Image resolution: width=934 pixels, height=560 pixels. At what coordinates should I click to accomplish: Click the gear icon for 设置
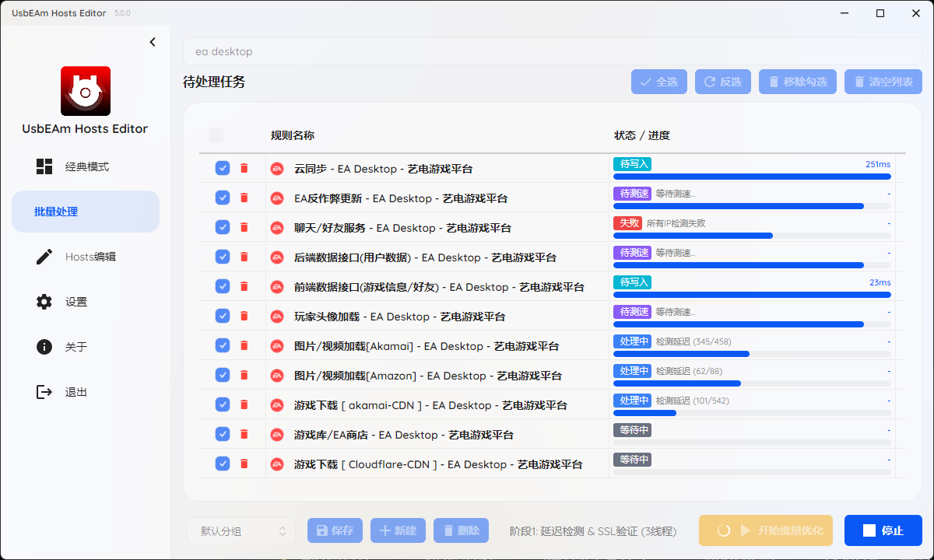pos(44,302)
